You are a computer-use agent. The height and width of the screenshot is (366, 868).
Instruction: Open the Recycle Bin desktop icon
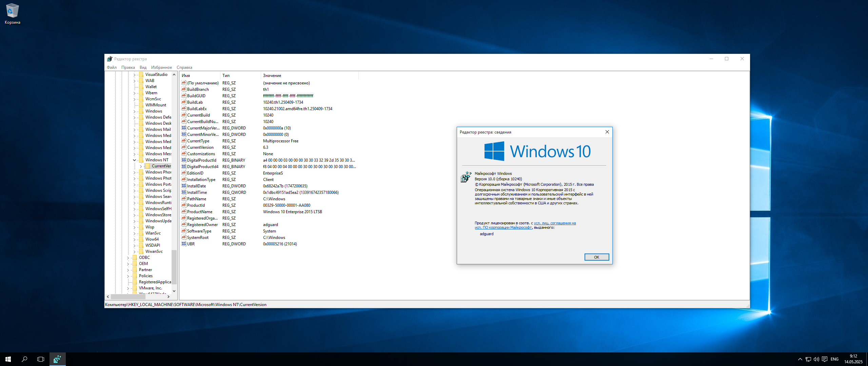pos(12,14)
